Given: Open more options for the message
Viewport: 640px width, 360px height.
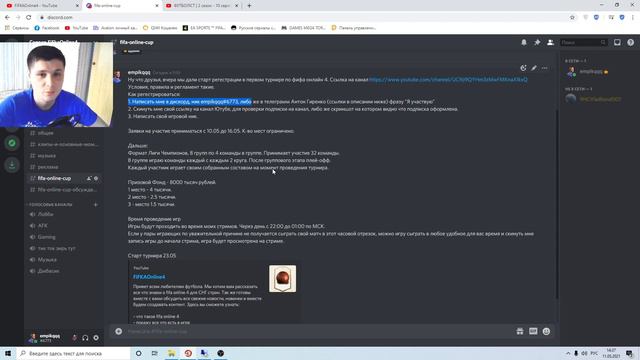Looking at the screenshot, I should pos(544,68).
